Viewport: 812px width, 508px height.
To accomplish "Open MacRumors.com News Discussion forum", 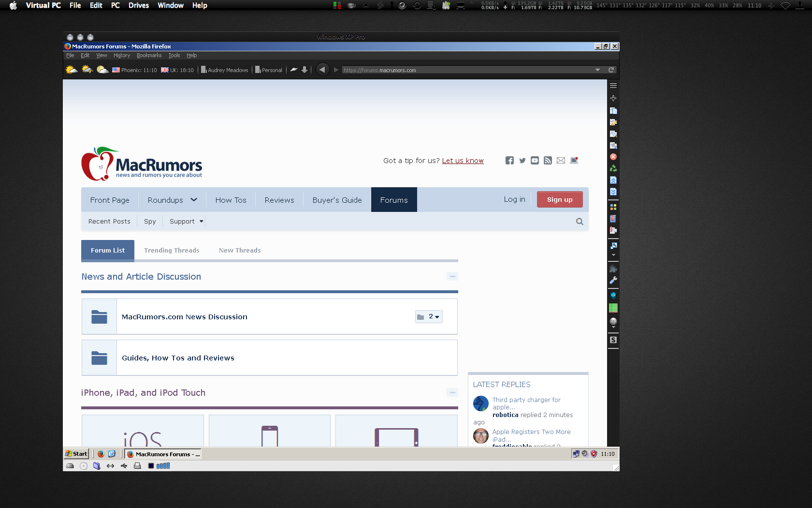I will 185,317.
